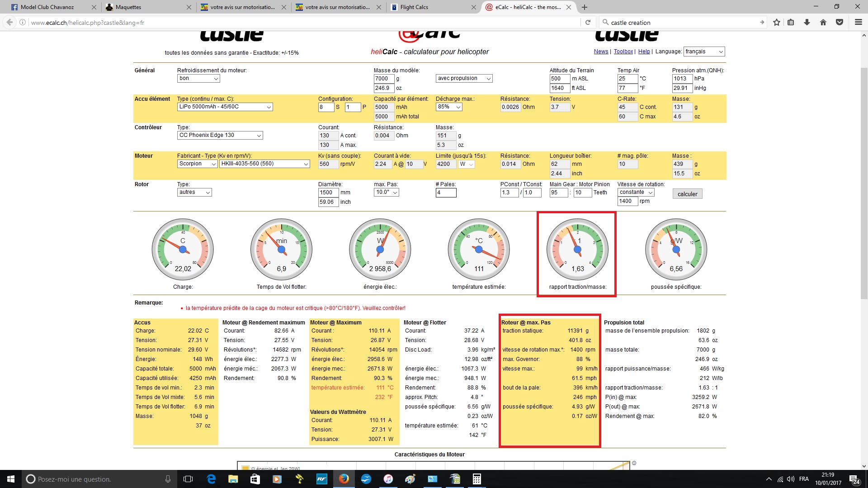
Task: Open the Paint palette taskbar icon
Action: click(x=410, y=479)
